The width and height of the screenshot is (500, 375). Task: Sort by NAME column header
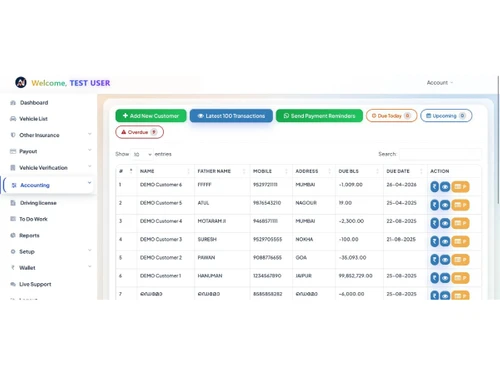point(165,171)
